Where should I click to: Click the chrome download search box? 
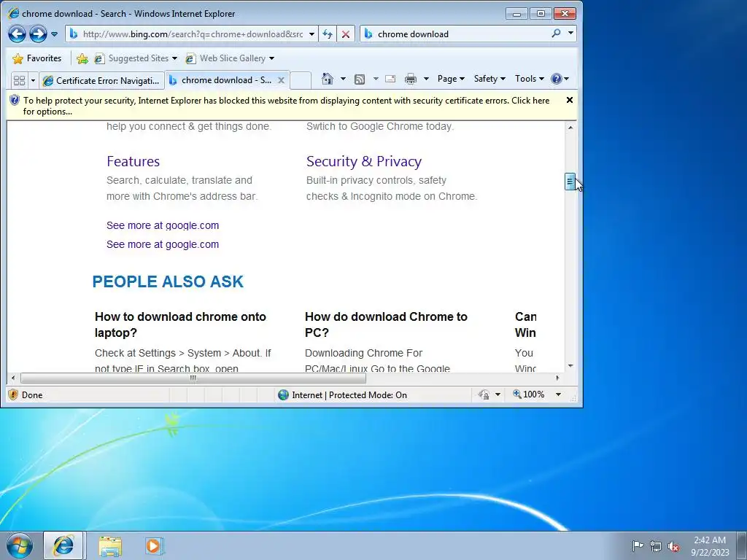(x=455, y=34)
